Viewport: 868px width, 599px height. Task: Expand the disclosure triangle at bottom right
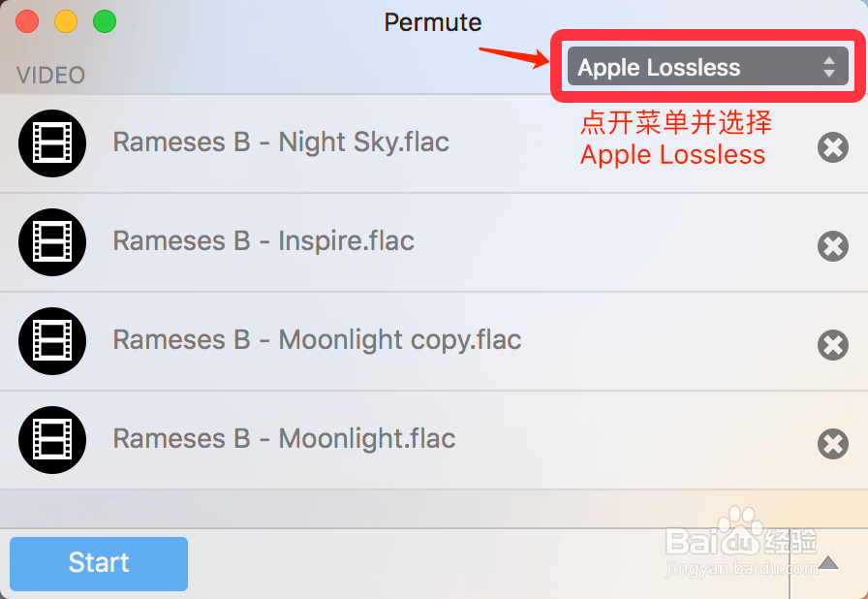829,562
